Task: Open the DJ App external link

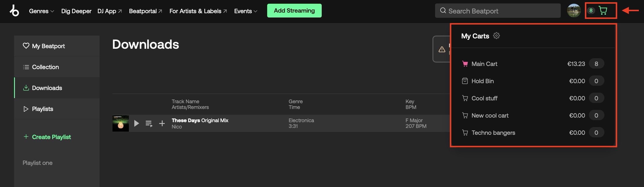Action: coord(110,11)
